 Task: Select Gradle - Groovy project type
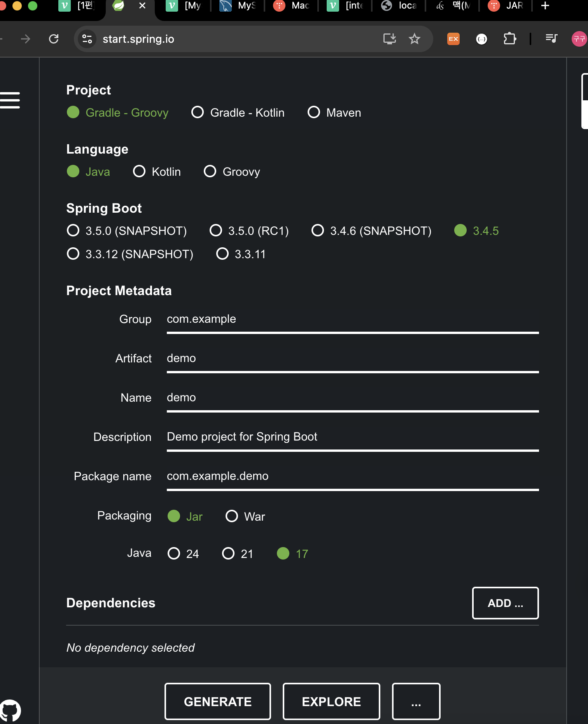[118, 113]
